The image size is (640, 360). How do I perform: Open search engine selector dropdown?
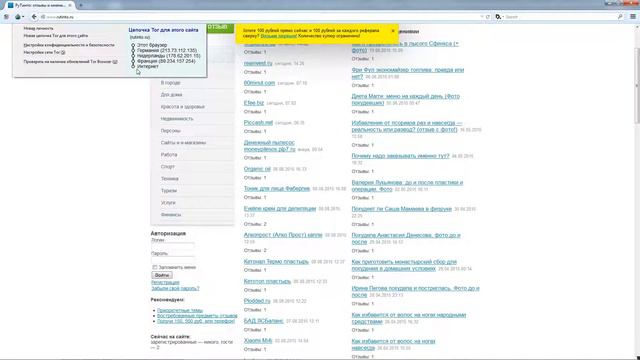point(500,17)
